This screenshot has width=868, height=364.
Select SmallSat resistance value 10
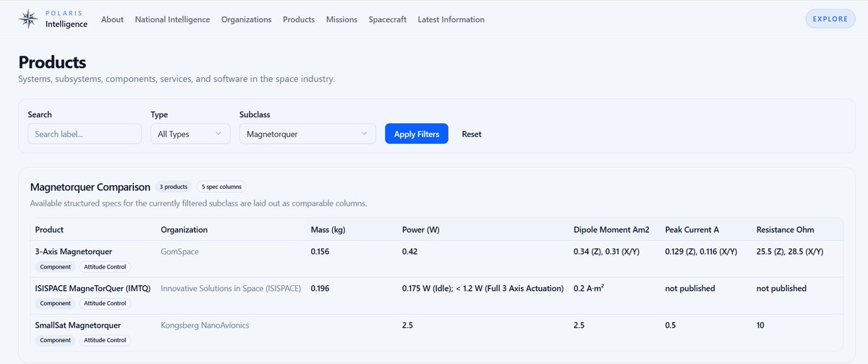point(760,325)
